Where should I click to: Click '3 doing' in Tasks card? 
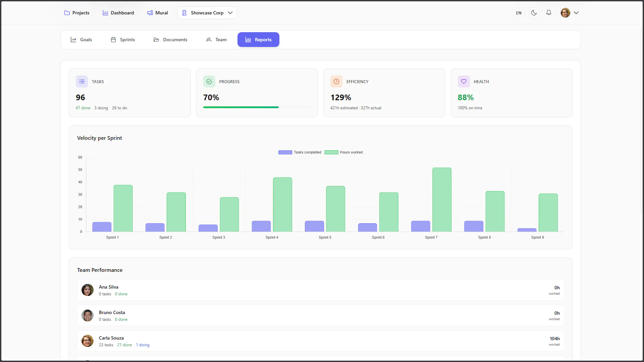click(x=101, y=108)
